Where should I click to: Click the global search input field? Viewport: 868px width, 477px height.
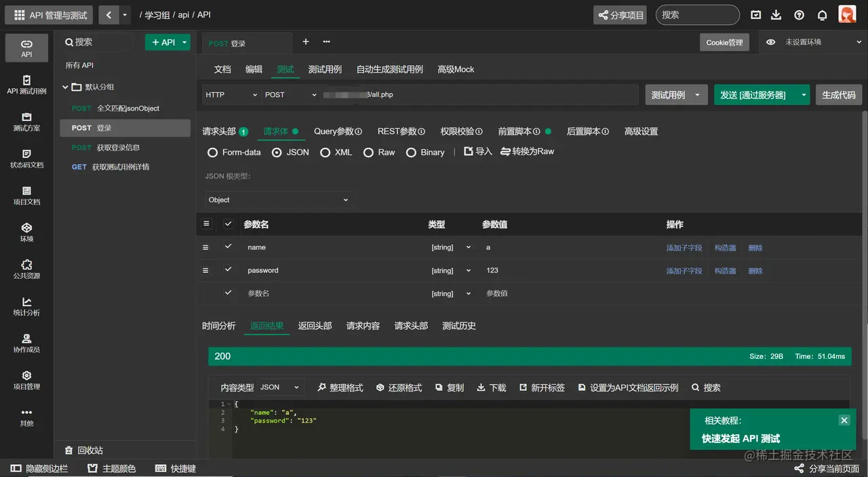click(x=697, y=14)
